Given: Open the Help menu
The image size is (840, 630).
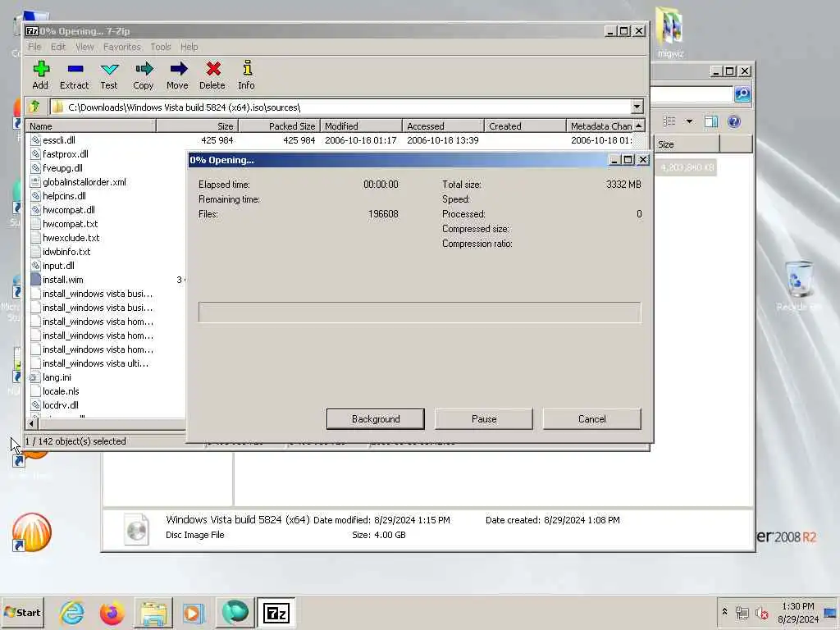Looking at the screenshot, I should point(189,47).
